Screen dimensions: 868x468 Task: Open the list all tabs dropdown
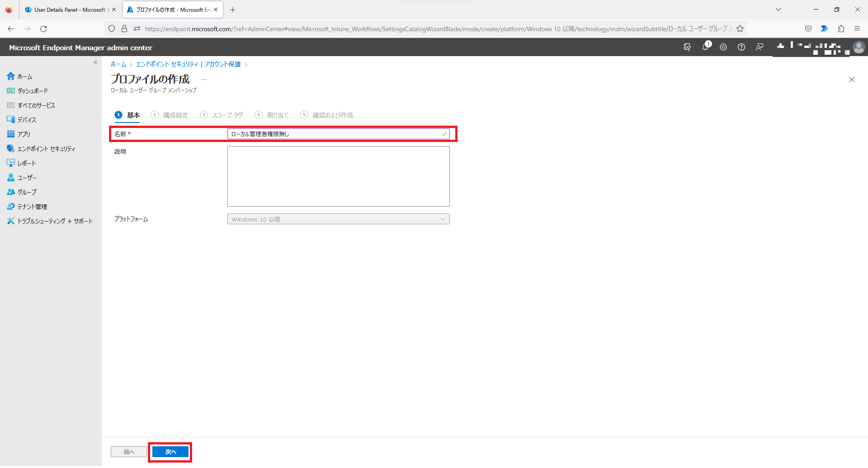[x=778, y=9]
